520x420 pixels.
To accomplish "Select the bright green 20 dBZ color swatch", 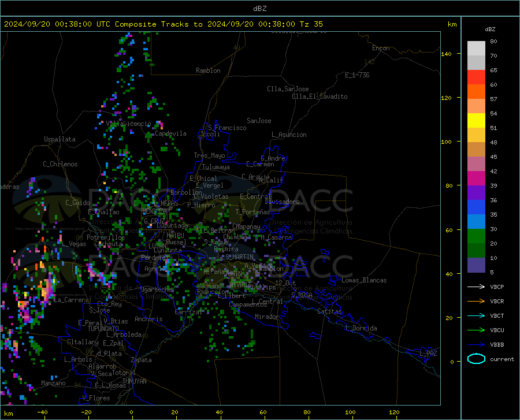I will point(476,236).
